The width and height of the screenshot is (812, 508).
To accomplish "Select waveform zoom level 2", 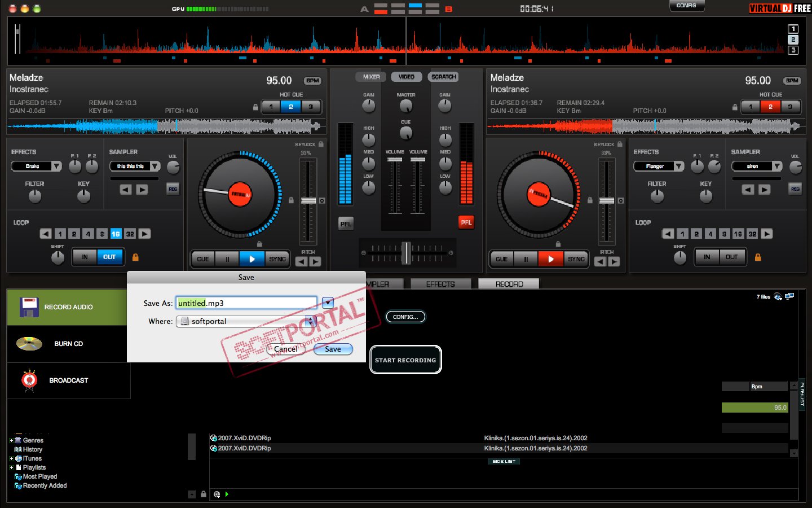I will (793, 40).
